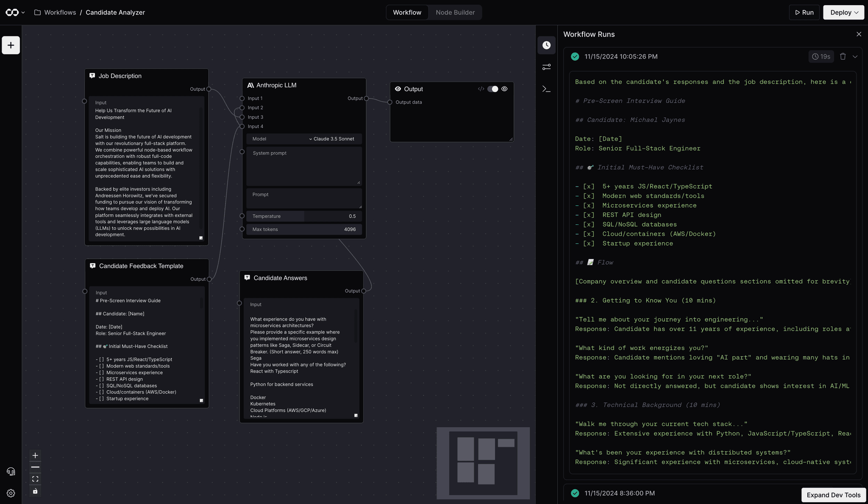This screenshot has width=868, height=504.
Task: Open the settings gear icon
Action: point(11,493)
